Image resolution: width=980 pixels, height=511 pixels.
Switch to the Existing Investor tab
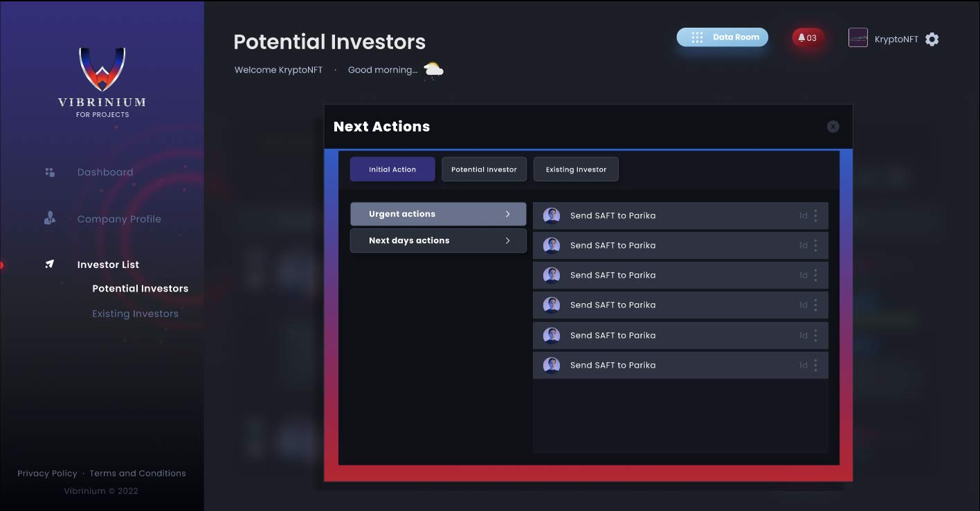pos(576,169)
